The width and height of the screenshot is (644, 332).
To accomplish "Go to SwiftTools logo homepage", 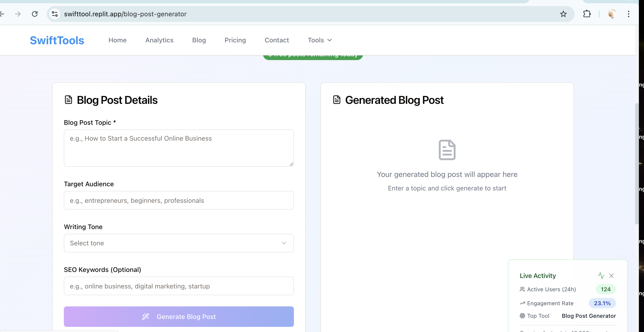I will 57,41.
